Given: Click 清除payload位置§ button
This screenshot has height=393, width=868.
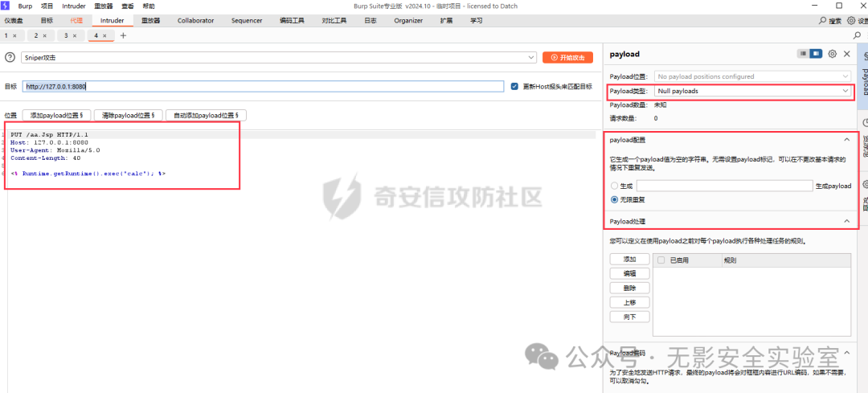Looking at the screenshot, I should pos(129,115).
